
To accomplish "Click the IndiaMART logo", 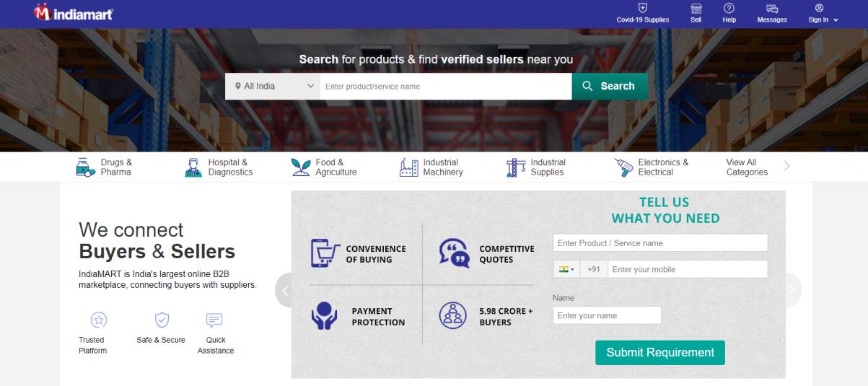I will pos(72,13).
